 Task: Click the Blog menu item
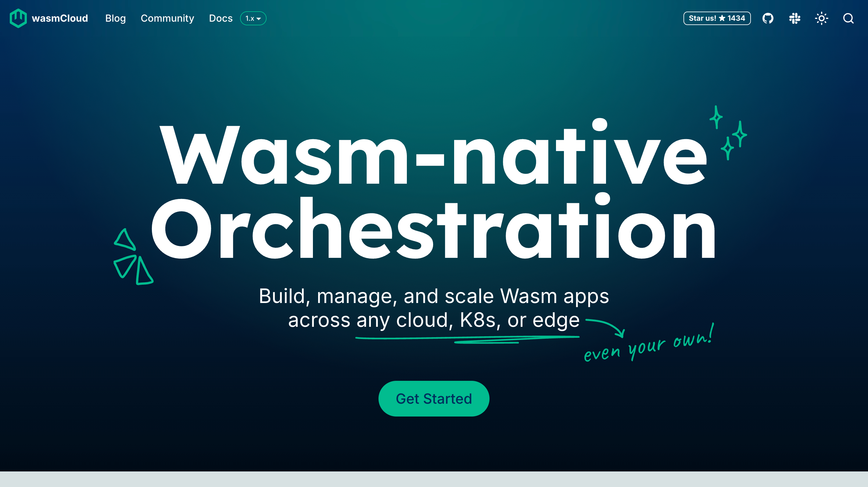coord(116,18)
